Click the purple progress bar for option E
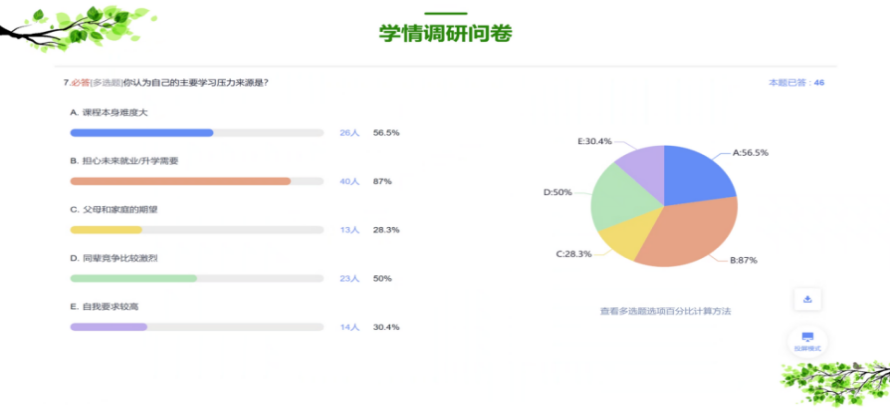 tap(108, 327)
